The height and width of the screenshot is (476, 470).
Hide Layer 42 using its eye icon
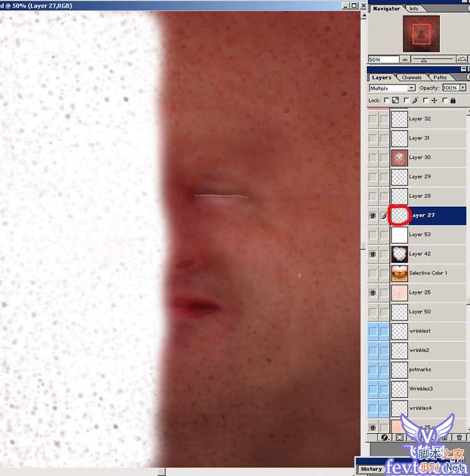(373, 254)
